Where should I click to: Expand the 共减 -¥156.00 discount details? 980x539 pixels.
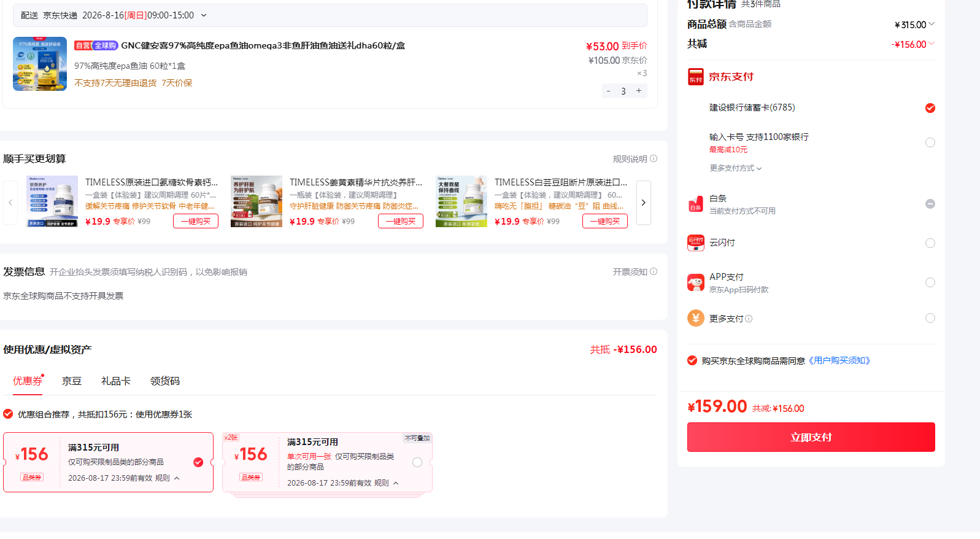pos(932,44)
